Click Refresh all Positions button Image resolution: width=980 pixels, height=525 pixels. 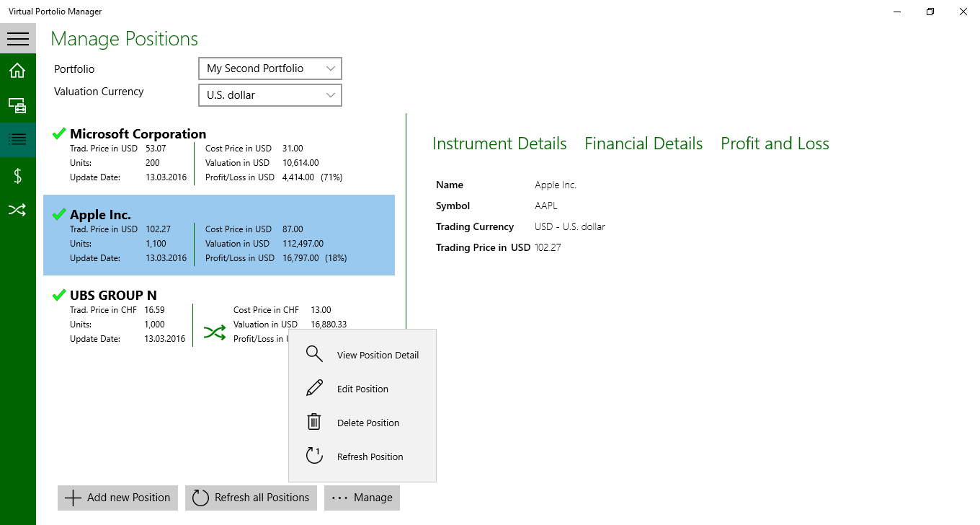pos(251,498)
